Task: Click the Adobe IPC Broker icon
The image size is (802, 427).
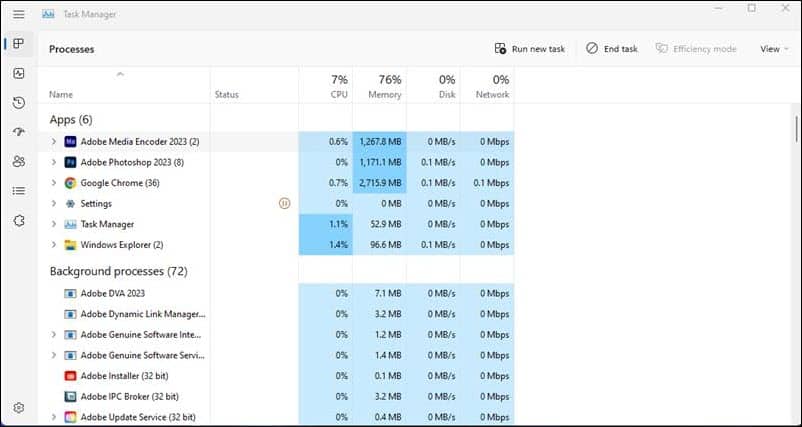Action: click(70, 396)
